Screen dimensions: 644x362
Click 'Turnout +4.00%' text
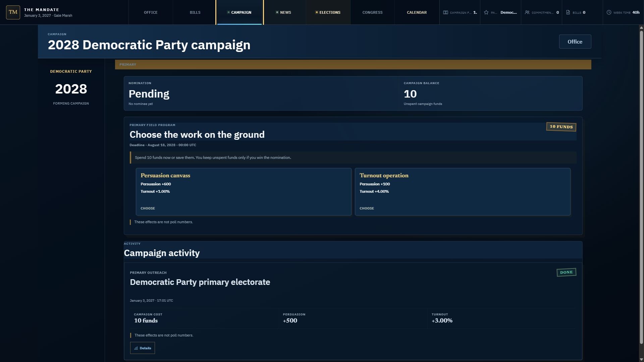(x=374, y=191)
